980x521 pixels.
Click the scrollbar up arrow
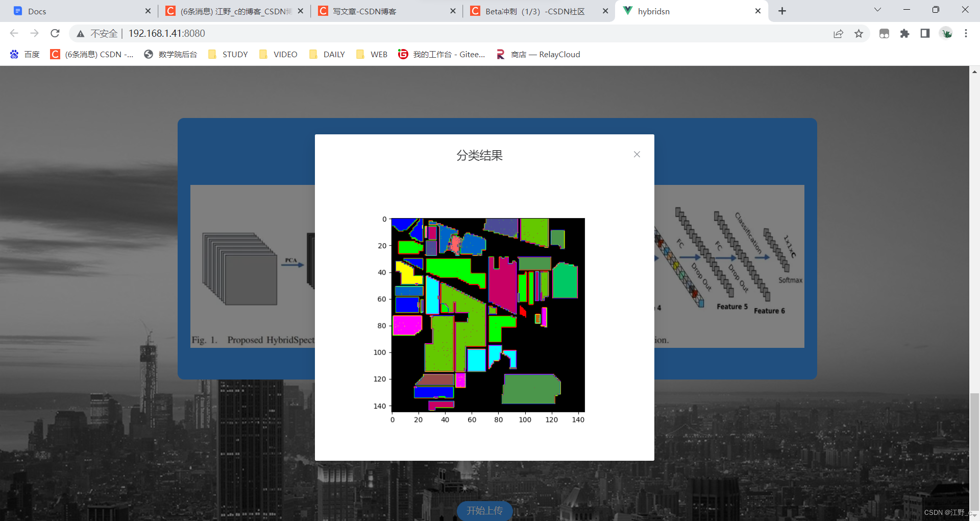click(974, 72)
